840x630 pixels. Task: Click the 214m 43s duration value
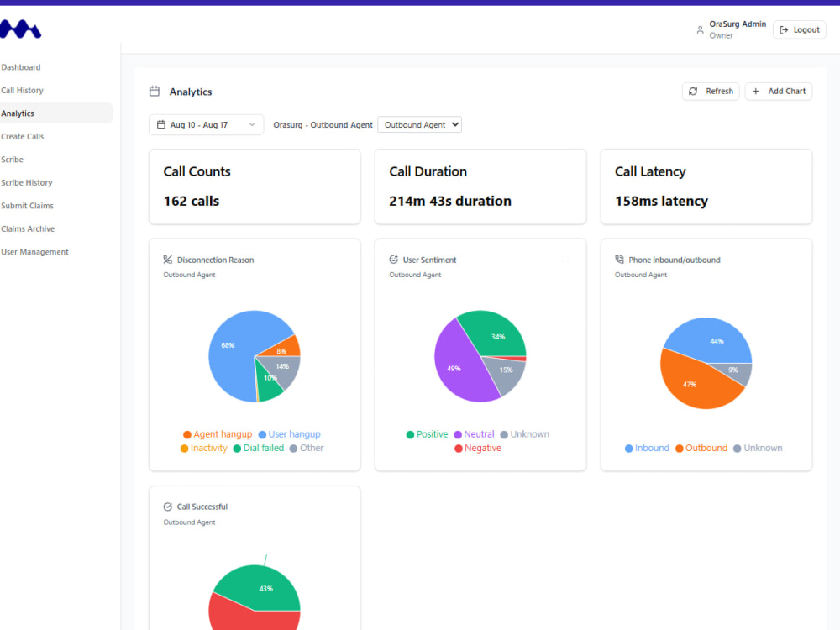[450, 201]
